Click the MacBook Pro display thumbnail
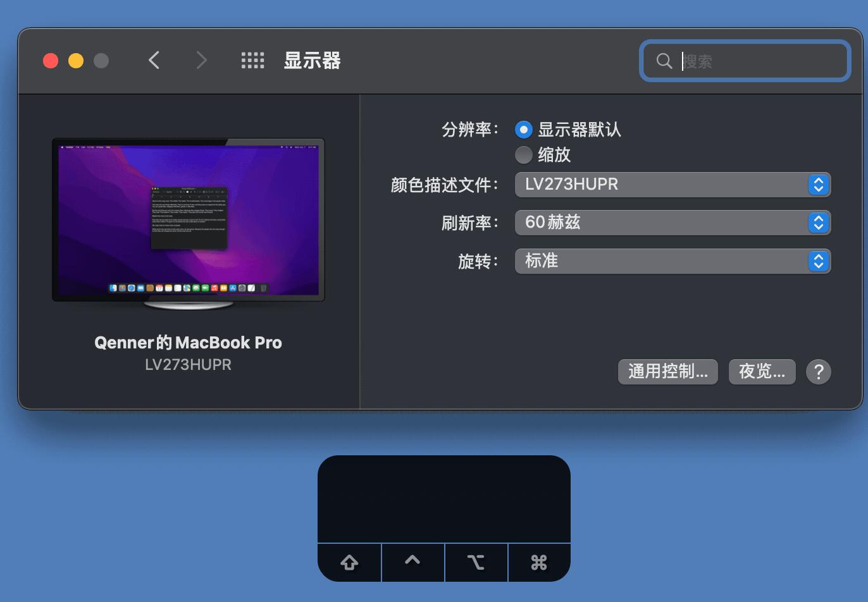The image size is (868, 602). click(187, 220)
